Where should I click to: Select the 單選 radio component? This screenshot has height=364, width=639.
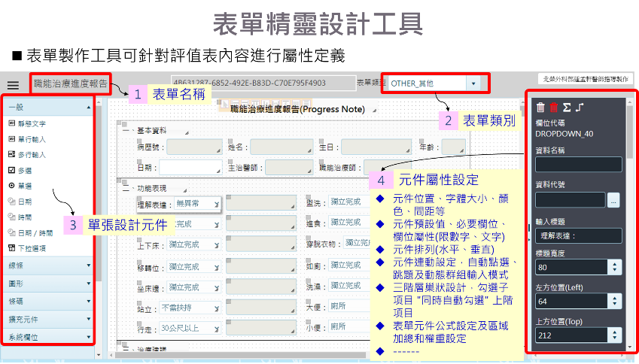coord(20,186)
